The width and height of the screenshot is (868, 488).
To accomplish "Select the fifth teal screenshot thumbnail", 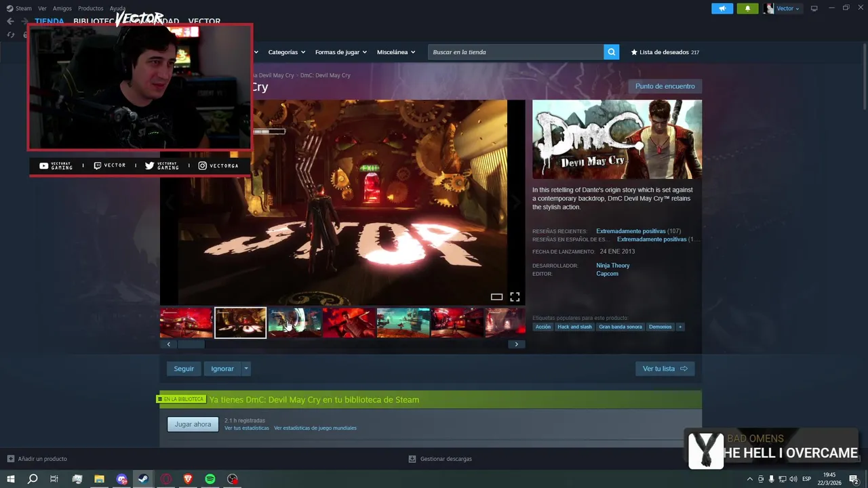I will 403,323.
